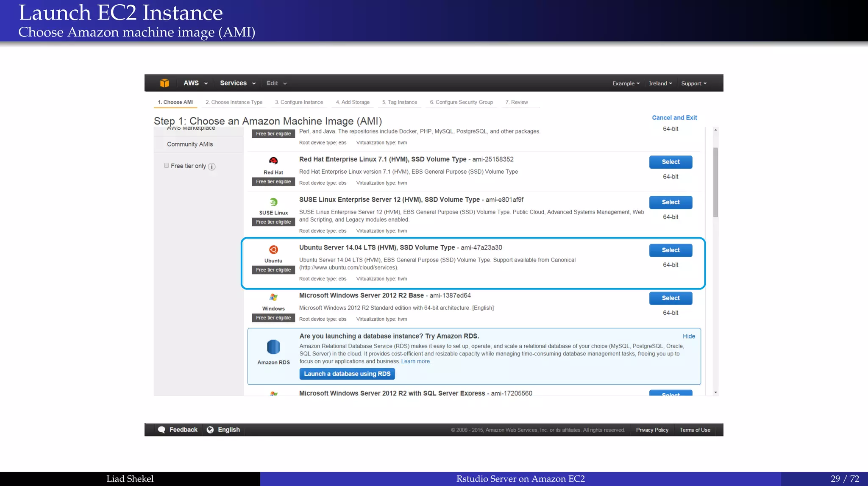Open the Learn more link about RDS
Viewport: 868px width, 486px height.
(x=415, y=361)
